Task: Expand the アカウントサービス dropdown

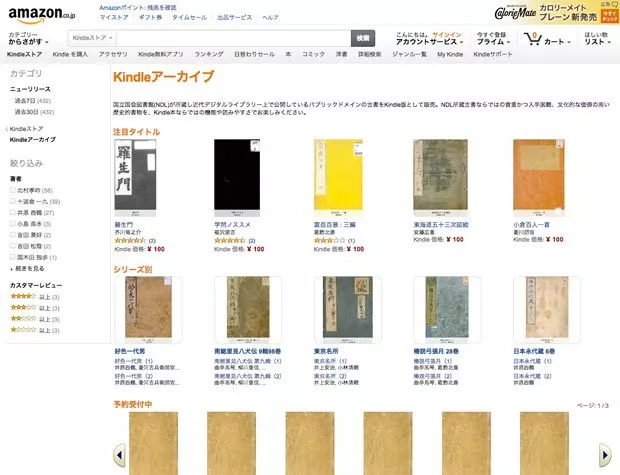Action: 429,42
